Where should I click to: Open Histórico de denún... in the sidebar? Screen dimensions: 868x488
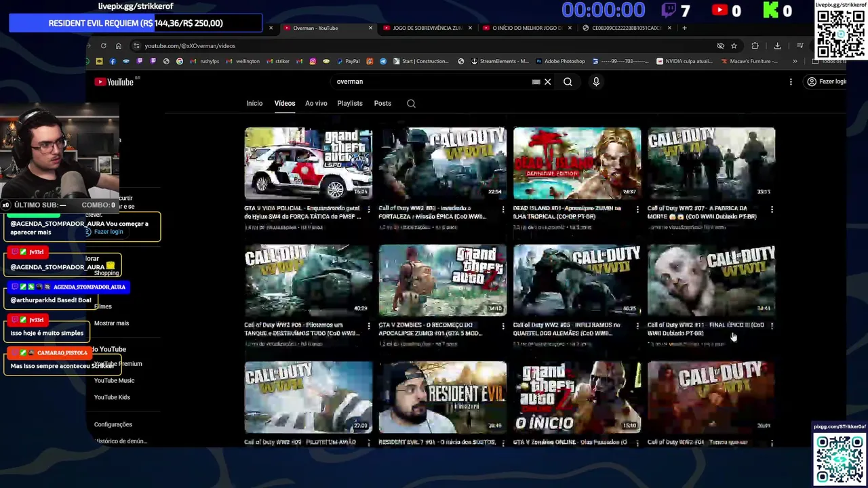tap(121, 441)
